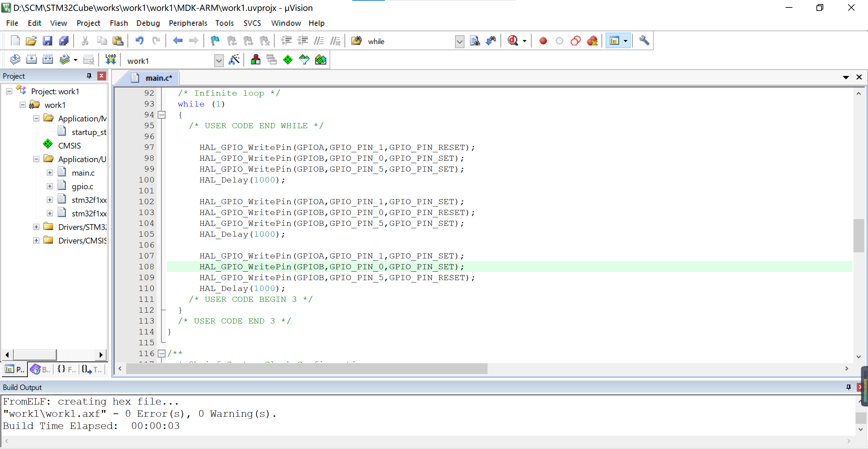Open debug icon dropdown arrow
Image resolution: width=868 pixels, height=449 pixels.
pos(525,41)
